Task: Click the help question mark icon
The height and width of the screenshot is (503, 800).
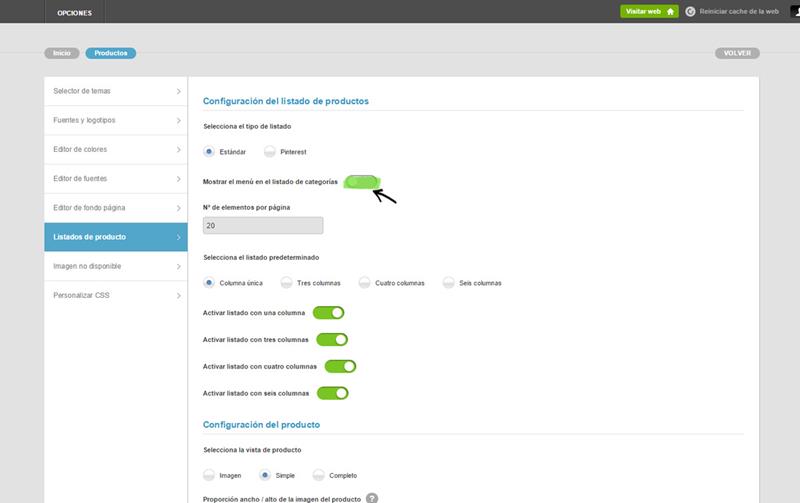Action: click(x=371, y=498)
